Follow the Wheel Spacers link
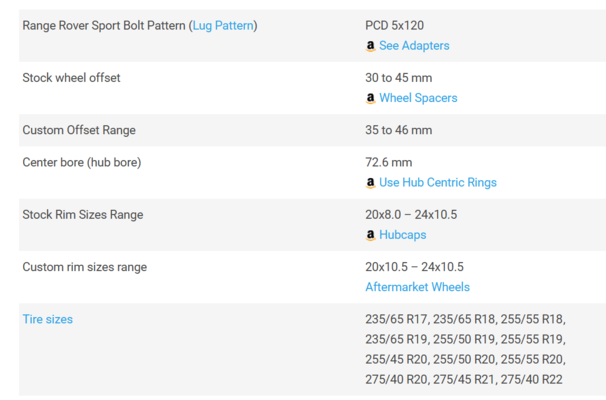This screenshot has width=606, height=400. 418,98
